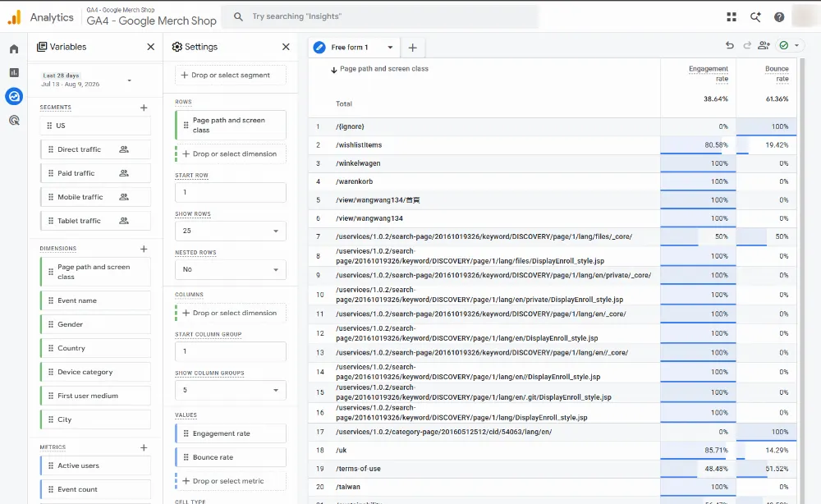Select the Engagement rate value chip

(231, 433)
